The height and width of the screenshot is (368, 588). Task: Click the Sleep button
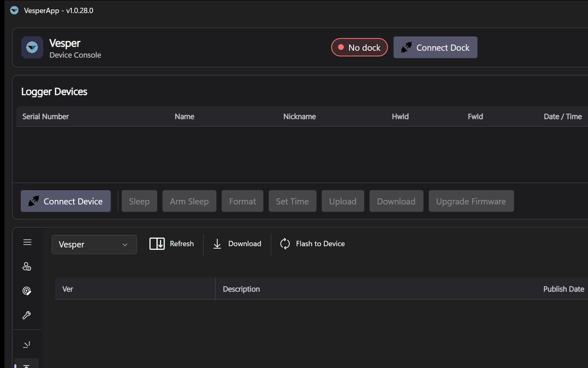pos(139,201)
